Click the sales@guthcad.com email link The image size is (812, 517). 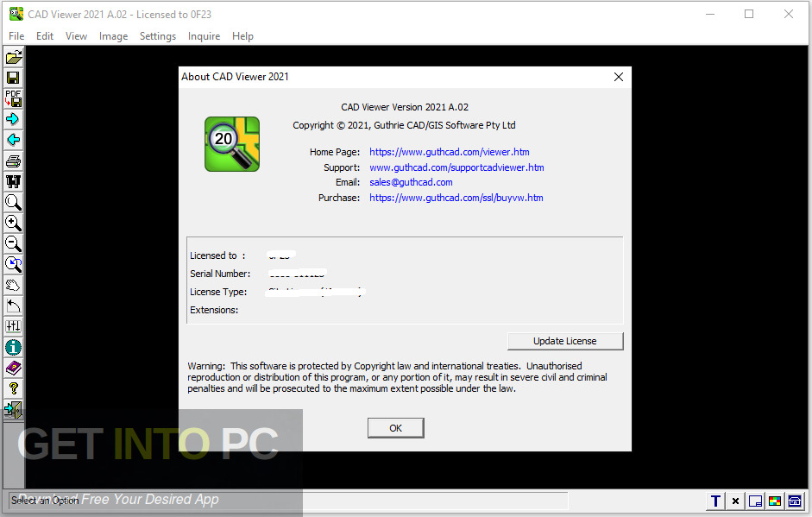point(412,182)
